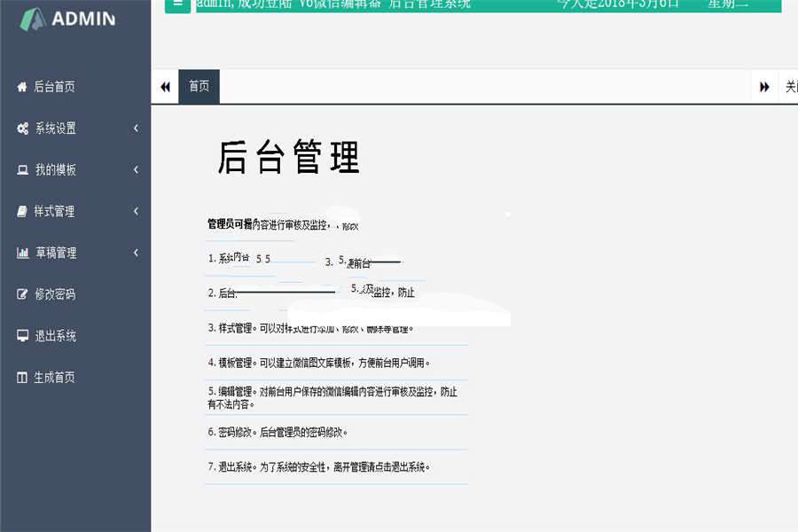
Task: Click the line starting 6. 密码修改
Action: pyautogui.click(x=278, y=432)
